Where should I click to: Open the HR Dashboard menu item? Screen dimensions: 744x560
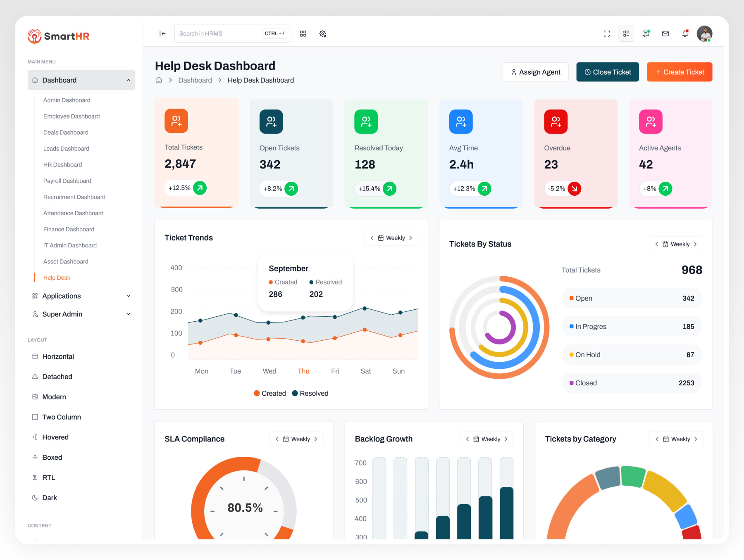pos(63,165)
